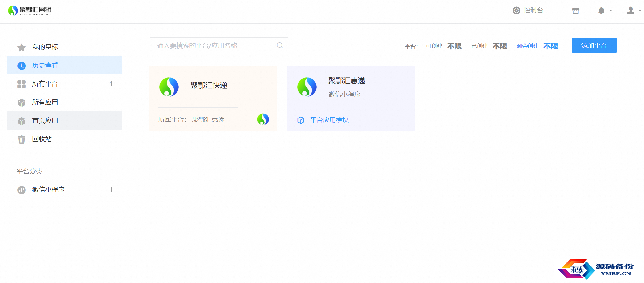Image resolution: width=644 pixels, height=283 pixels.
Task: Click 所属平台 聚鄂汇惠递 text
Action: point(191,120)
